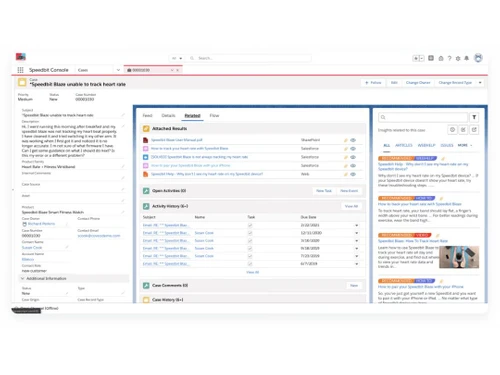Click the edit icon under insight search
This screenshot has height=375, width=500.
[x=463, y=130]
